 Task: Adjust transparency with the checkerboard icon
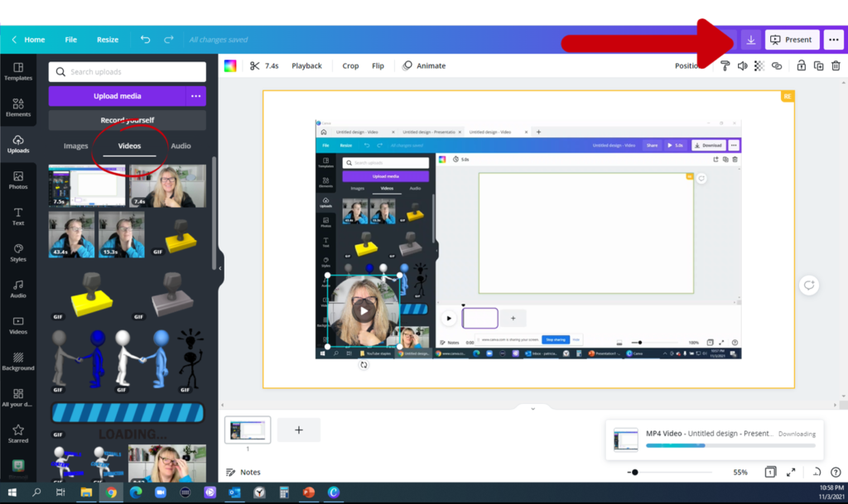[759, 65]
